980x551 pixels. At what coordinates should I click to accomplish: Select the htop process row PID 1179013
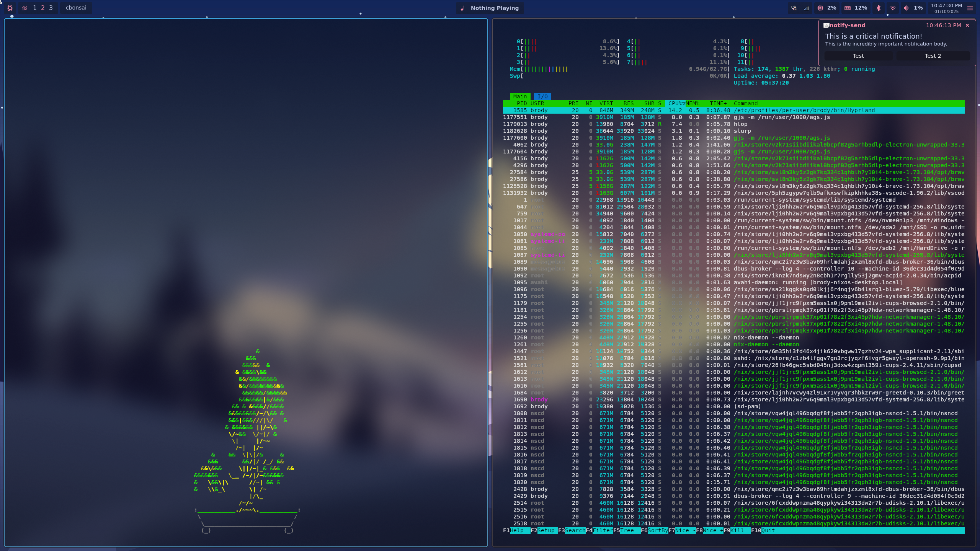(733, 124)
